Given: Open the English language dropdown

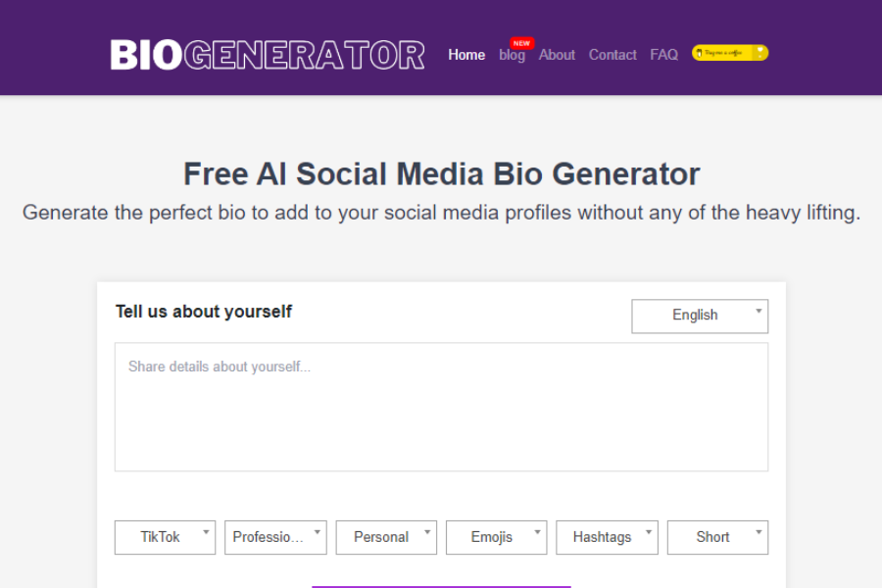Looking at the screenshot, I should (699, 316).
